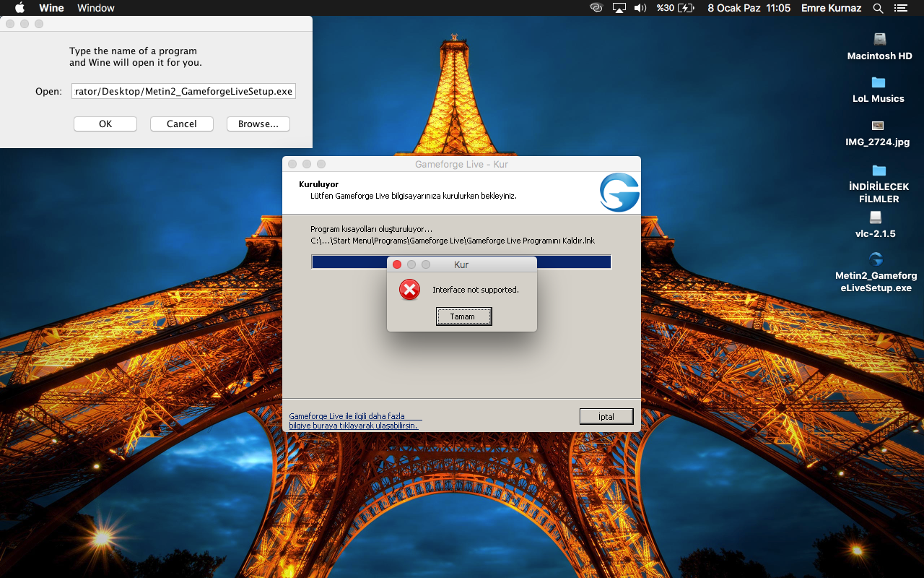Open the Emre Kurnaz user menu

click(x=832, y=8)
